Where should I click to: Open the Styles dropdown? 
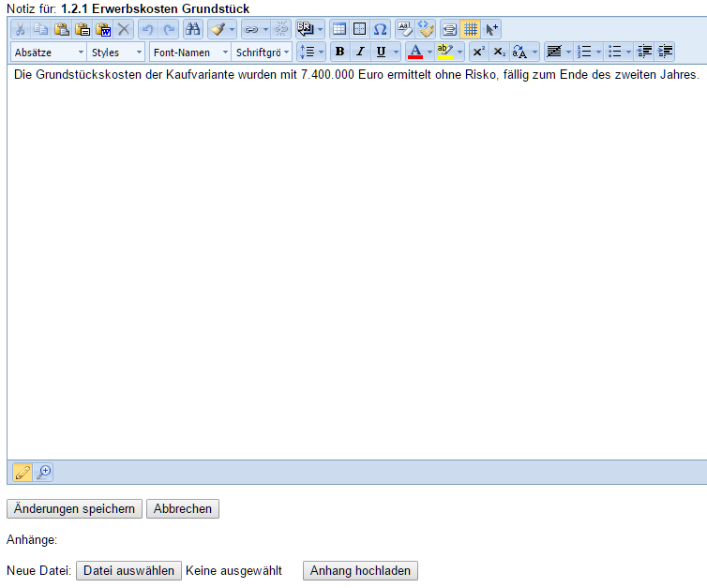pos(116,53)
